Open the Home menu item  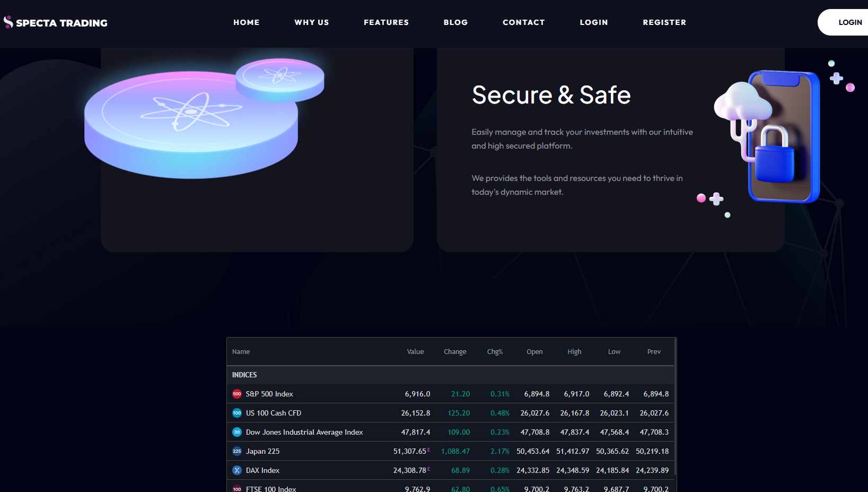(x=247, y=22)
